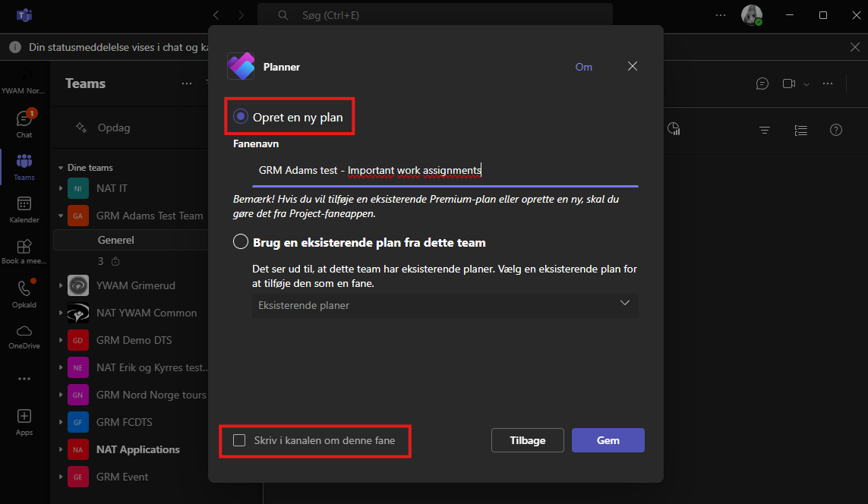
Task: Start a meeting with the video icon
Action: (789, 83)
